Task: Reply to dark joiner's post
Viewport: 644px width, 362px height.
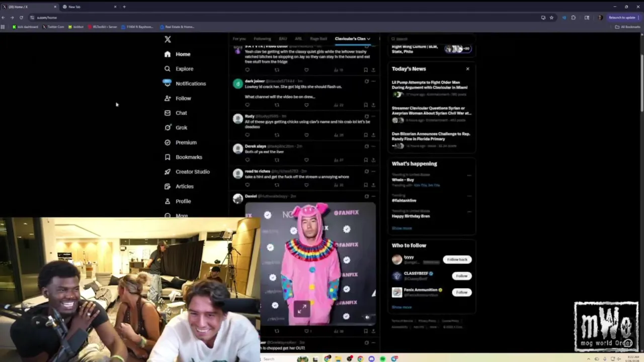Action: pos(247,105)
